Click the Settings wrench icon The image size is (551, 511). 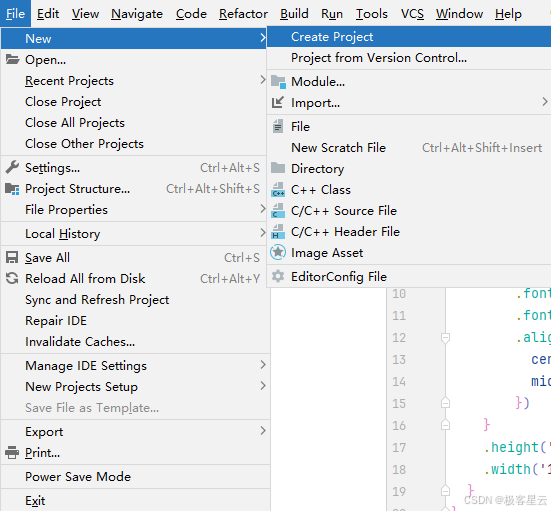click(12, 168)
